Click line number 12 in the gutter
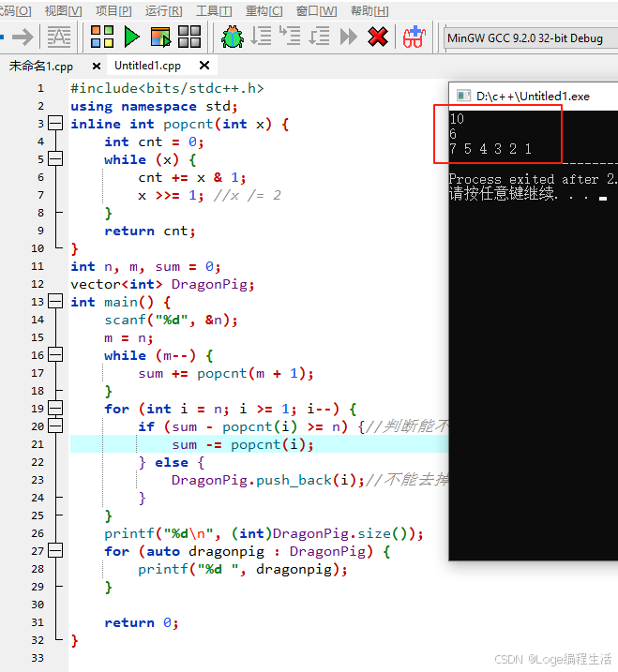 (x=38, y=284)
